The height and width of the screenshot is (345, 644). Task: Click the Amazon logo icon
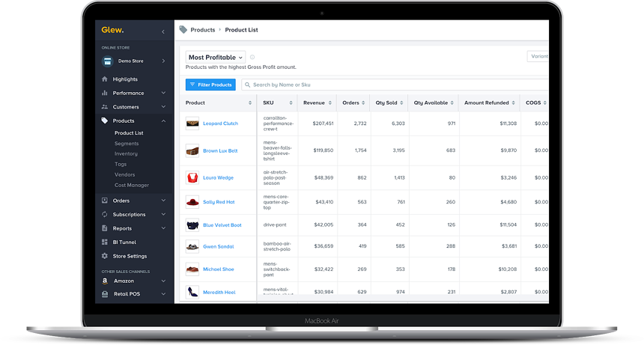pos(105,281)
